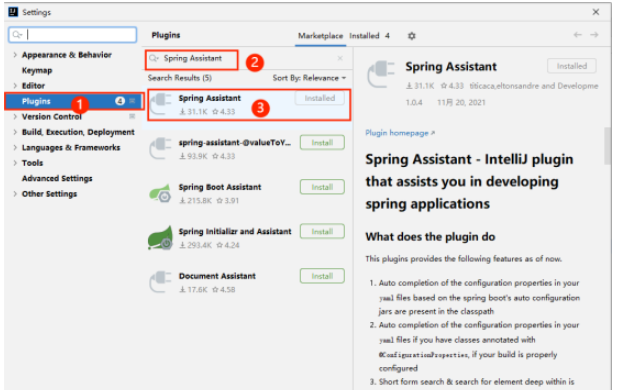Click the detail pane vertical scrollbar
Viewport: 617px width, 390px height.
click(608, 146)
